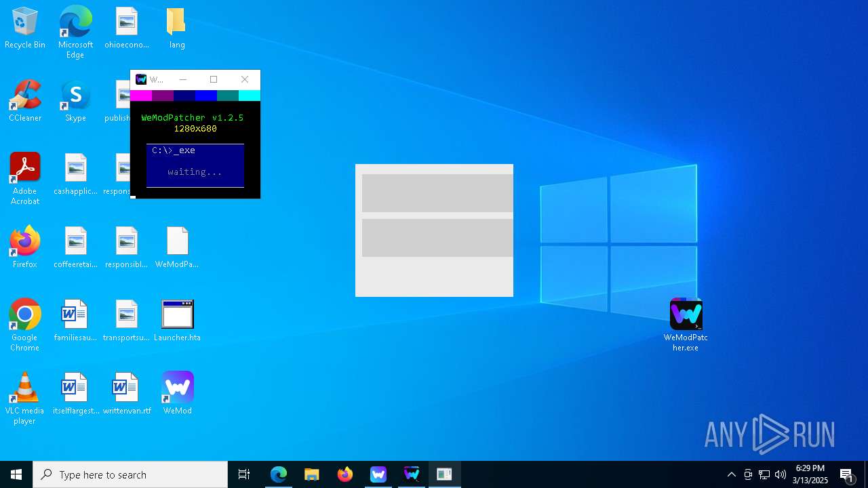Select the coffeeretai... image file

click(x=75, y=248)
